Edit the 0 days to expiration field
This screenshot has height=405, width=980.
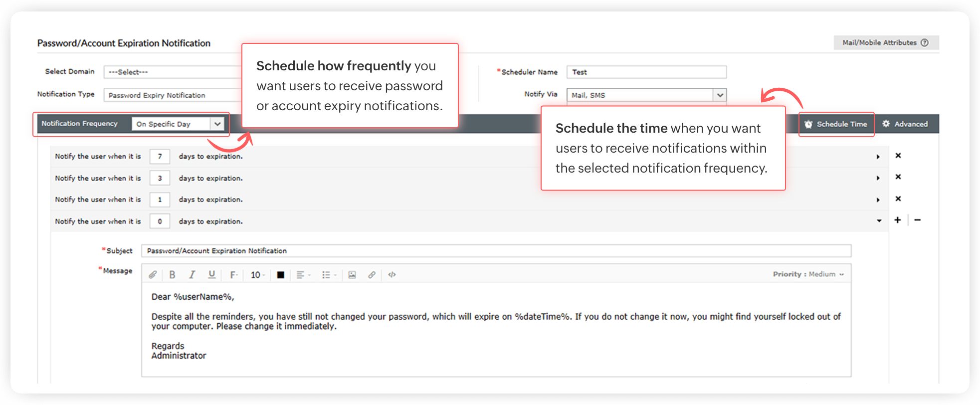coord(160,221)
